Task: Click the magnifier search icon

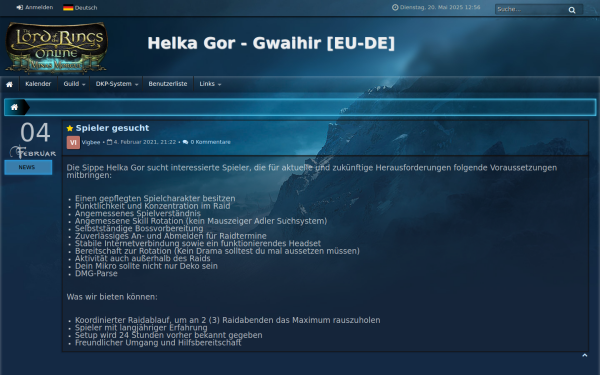Action: pyautogui.click(x=572, y=10)
